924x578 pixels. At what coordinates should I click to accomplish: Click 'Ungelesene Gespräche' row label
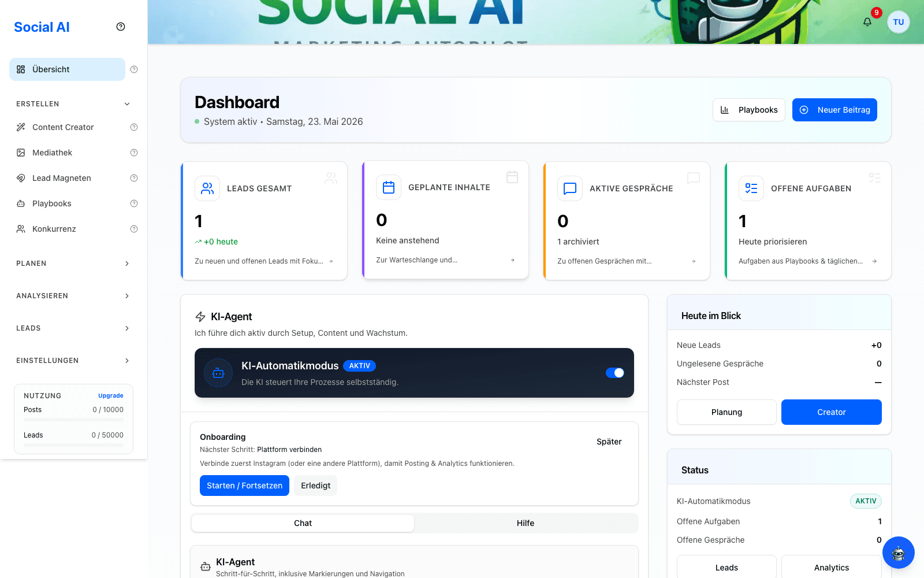tap(720, 364)
